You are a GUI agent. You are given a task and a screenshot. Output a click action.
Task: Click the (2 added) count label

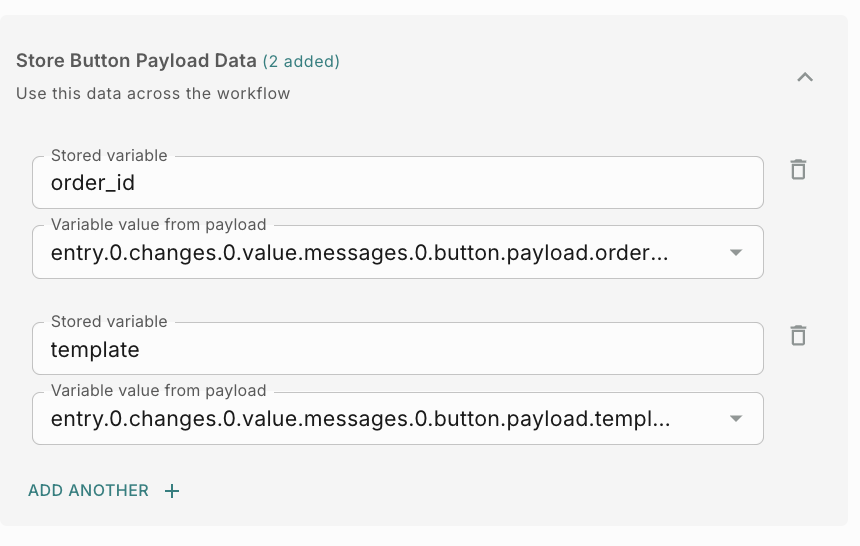[301, 62]
